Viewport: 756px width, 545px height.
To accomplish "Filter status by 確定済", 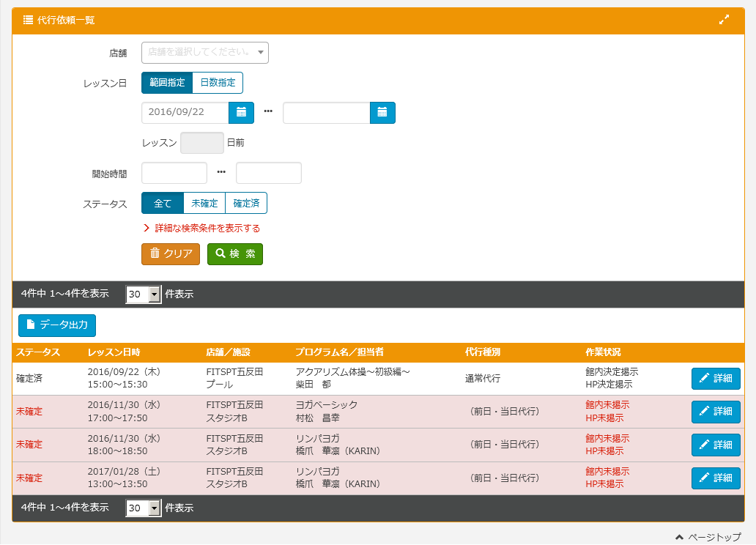I will pos(246,203).
